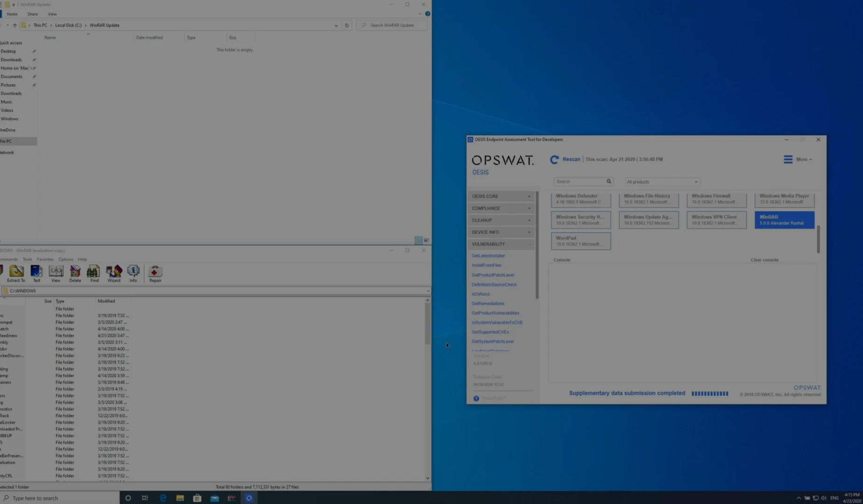Click the volume icon in system tray
This screenshot has height=504, width=863.
824,498
